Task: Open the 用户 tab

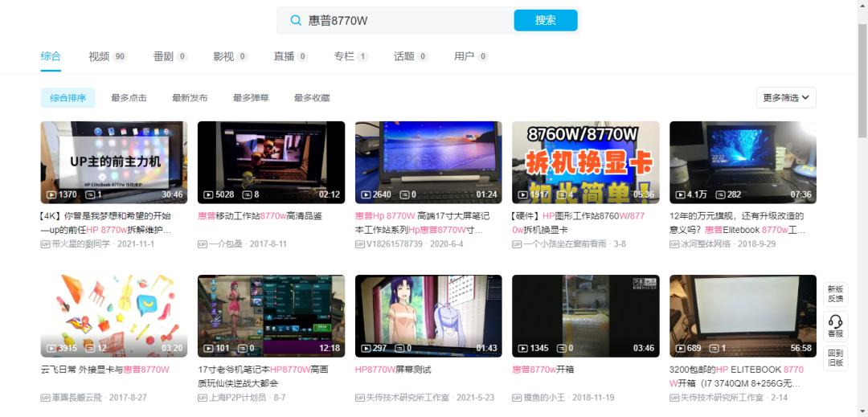Action: [x=471, y=56]
